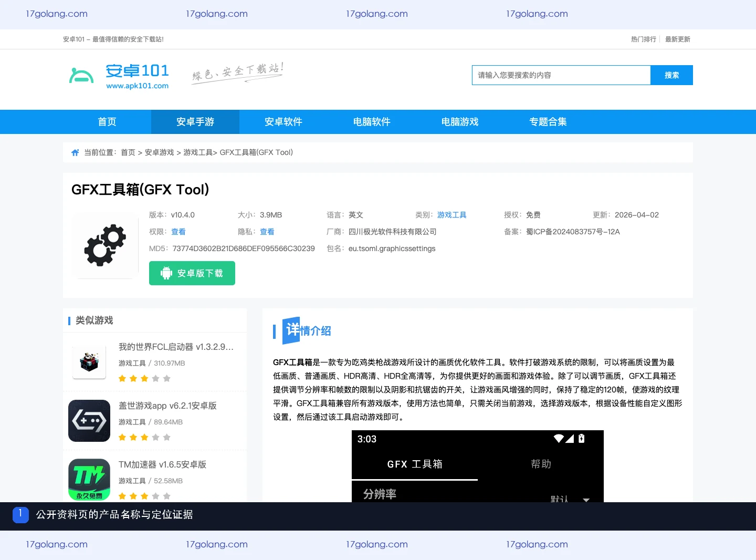This screenshot has height=560, width=756.
Task: Click 最新更新 link in top bar
Action: pyautogui.click(x=678, y=39)
